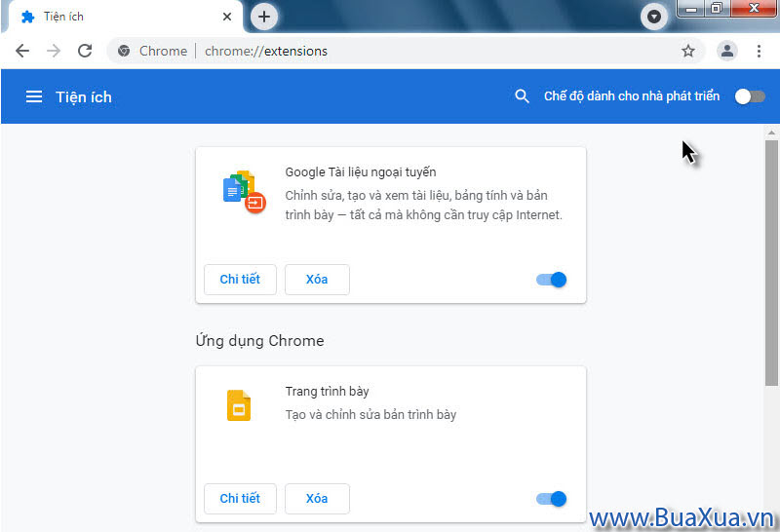Disable the Google Tài liệu ngoại tuyến extension toggle
This screenshot has height=532, width=780.
click(551, 280)
